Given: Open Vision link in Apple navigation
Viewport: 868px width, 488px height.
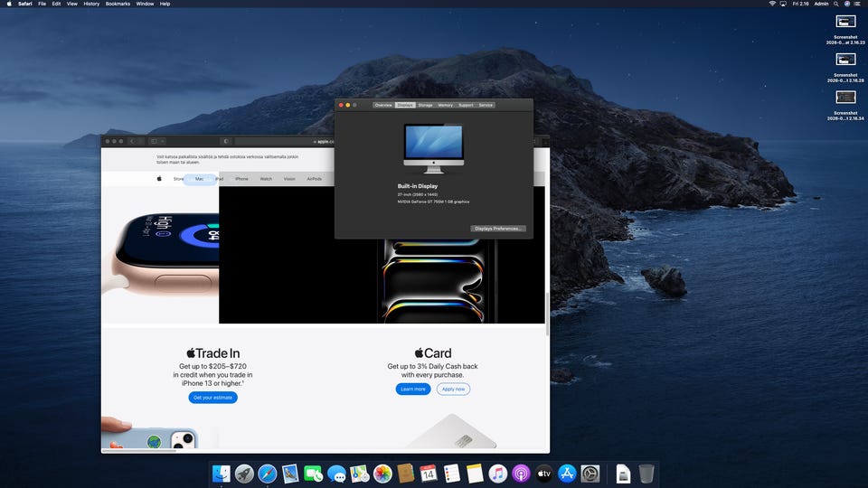Looking at the screenshot, I should coord(289,179).
